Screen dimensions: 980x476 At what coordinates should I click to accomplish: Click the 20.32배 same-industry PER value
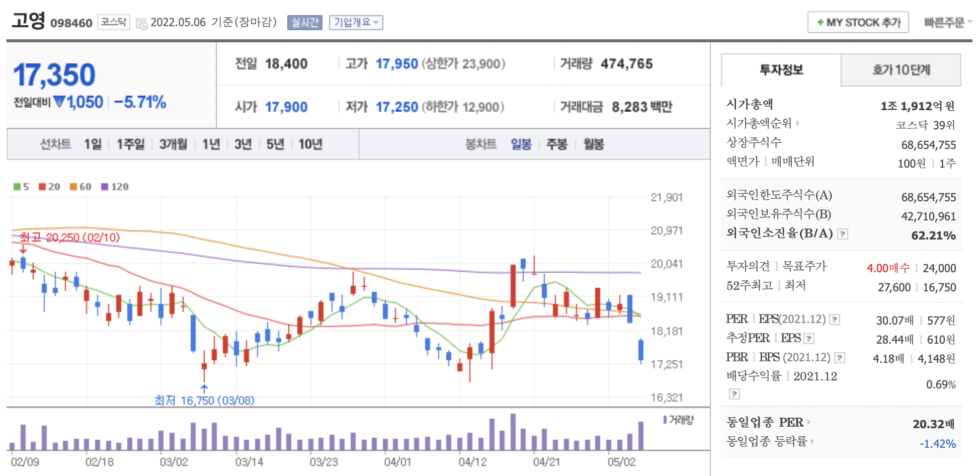coord(934,424)
